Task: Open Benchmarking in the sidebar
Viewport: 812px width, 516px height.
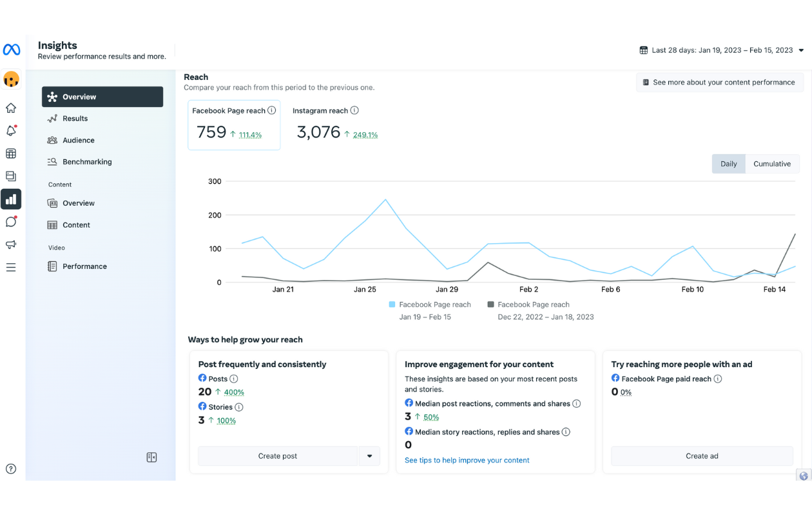Action: (x=102, y=162)
